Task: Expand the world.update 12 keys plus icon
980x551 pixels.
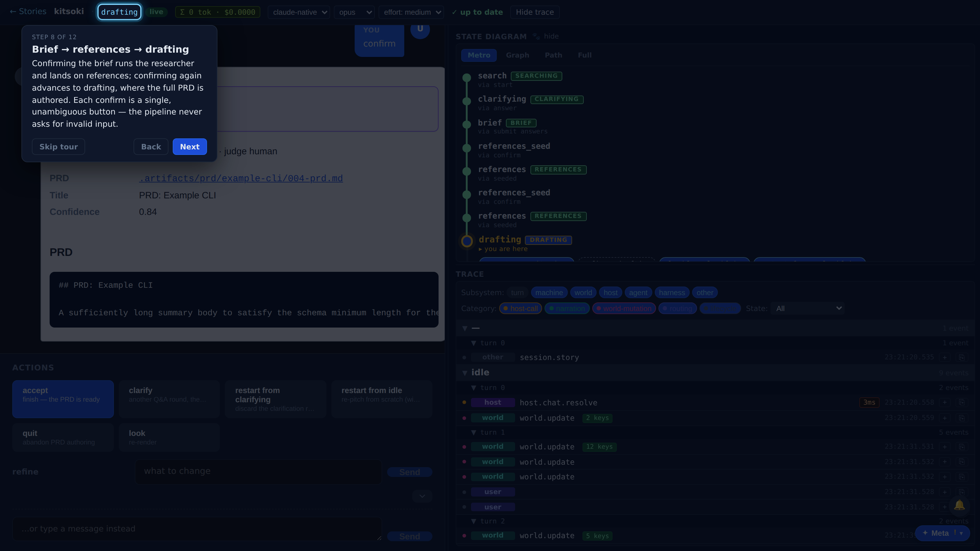Action: pos(944,446)
